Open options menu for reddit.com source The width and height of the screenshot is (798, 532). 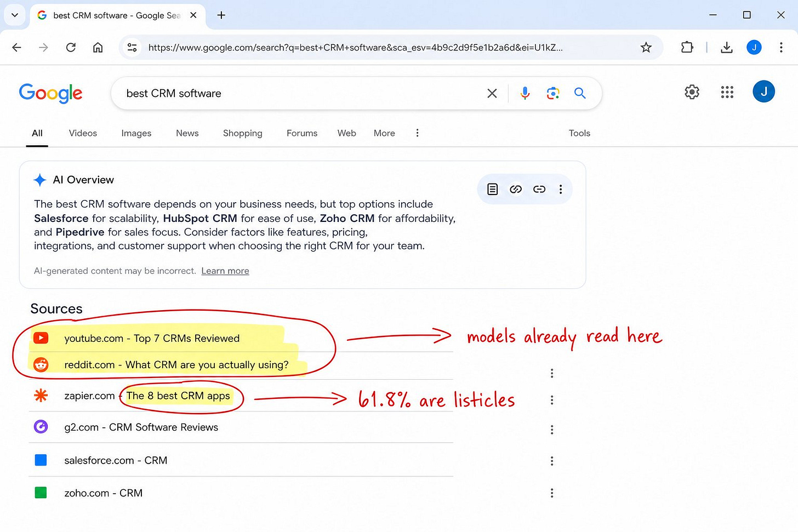tap(552, 373)
